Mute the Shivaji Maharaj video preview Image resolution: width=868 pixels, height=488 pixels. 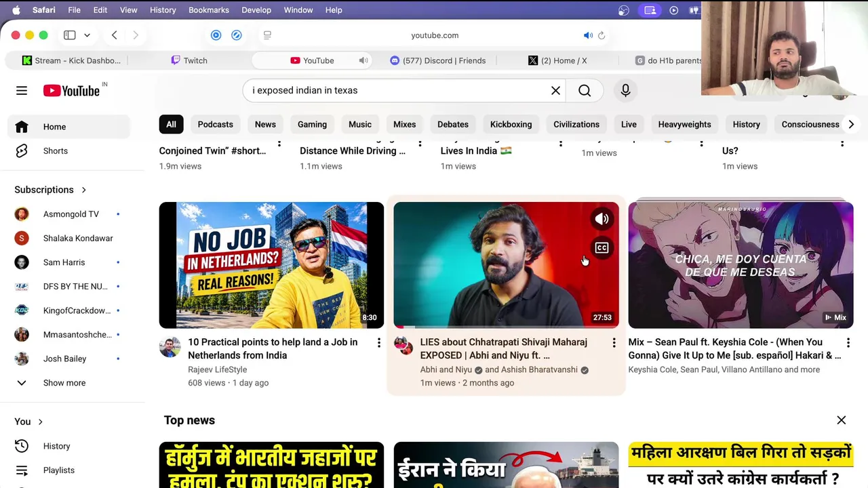pyautogui.click(x=601, y=219)
